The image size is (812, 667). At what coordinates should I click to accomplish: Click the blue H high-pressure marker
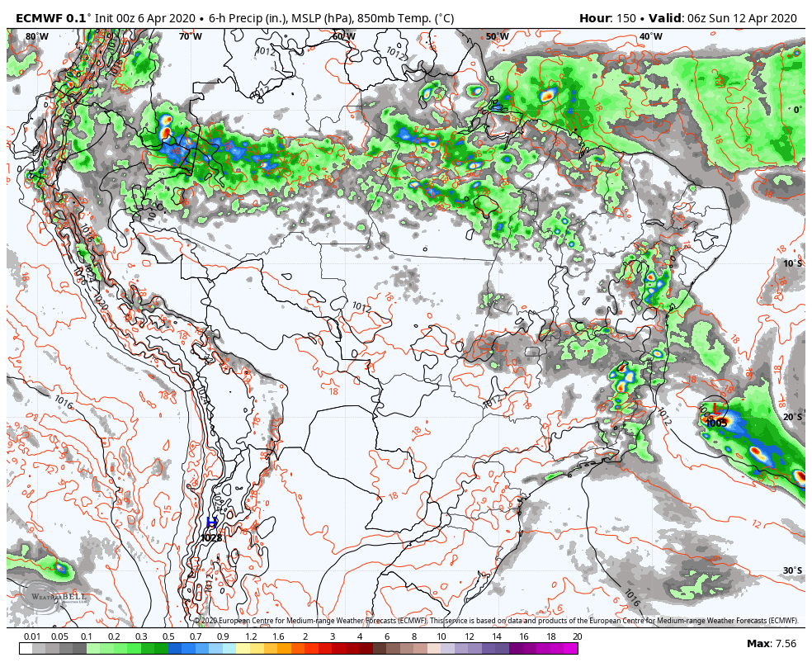pyautogui.click(x=212, y=523)
